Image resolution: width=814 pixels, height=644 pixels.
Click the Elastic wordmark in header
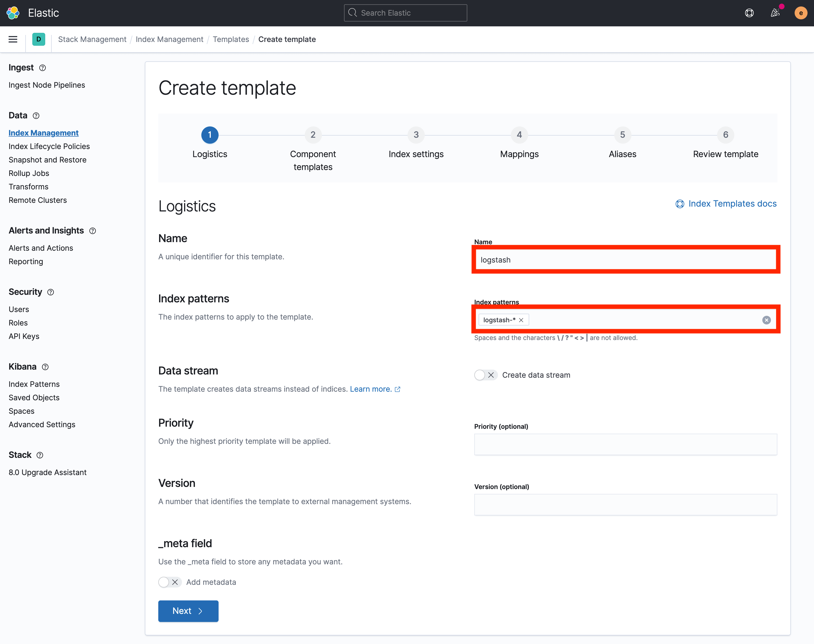[x=43, y=13]
